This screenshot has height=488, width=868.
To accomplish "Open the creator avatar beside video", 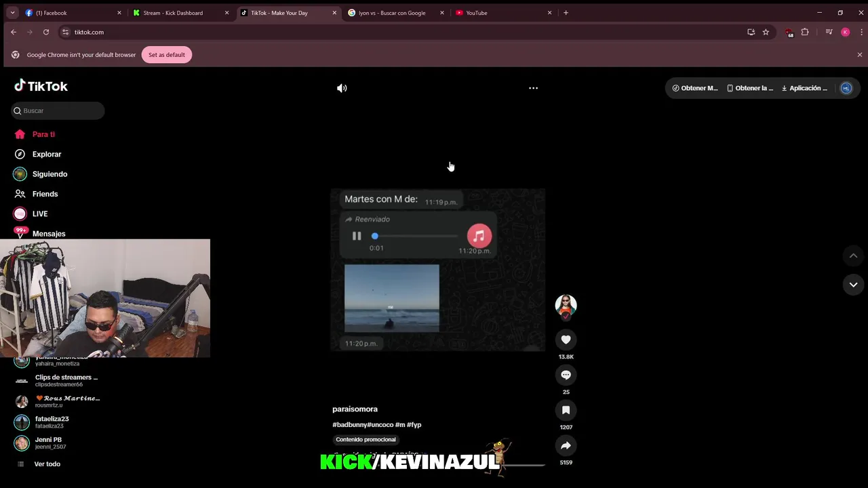I will point(566,306).
